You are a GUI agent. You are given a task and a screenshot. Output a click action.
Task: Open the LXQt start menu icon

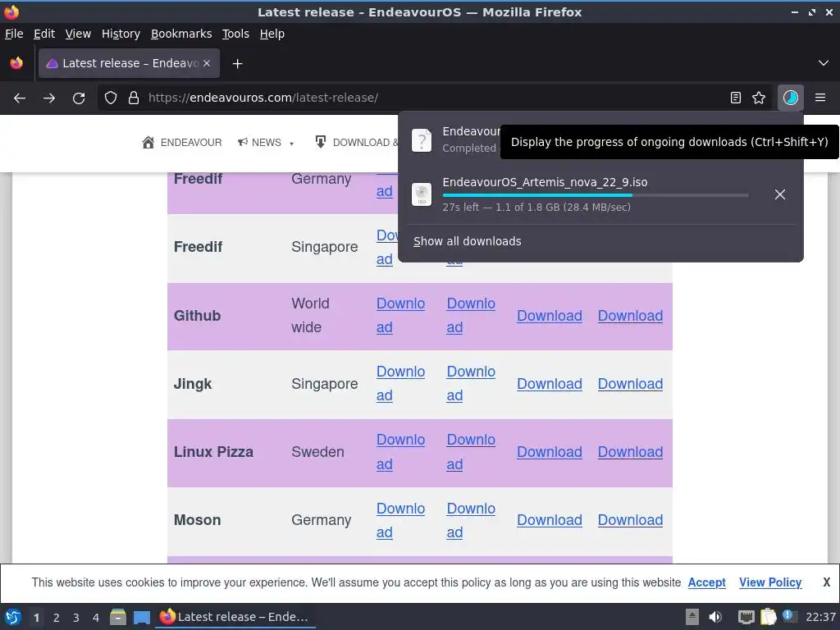tap(13, 617)
